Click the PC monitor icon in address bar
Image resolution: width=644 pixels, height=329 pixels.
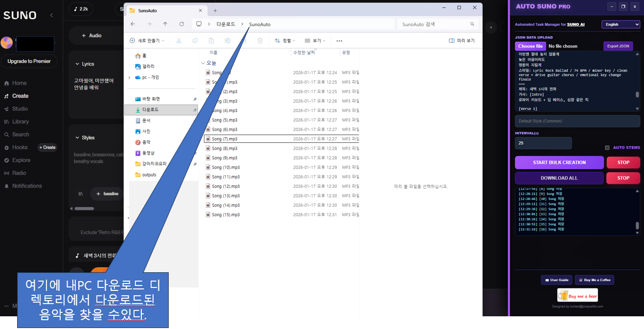(199, 24)
